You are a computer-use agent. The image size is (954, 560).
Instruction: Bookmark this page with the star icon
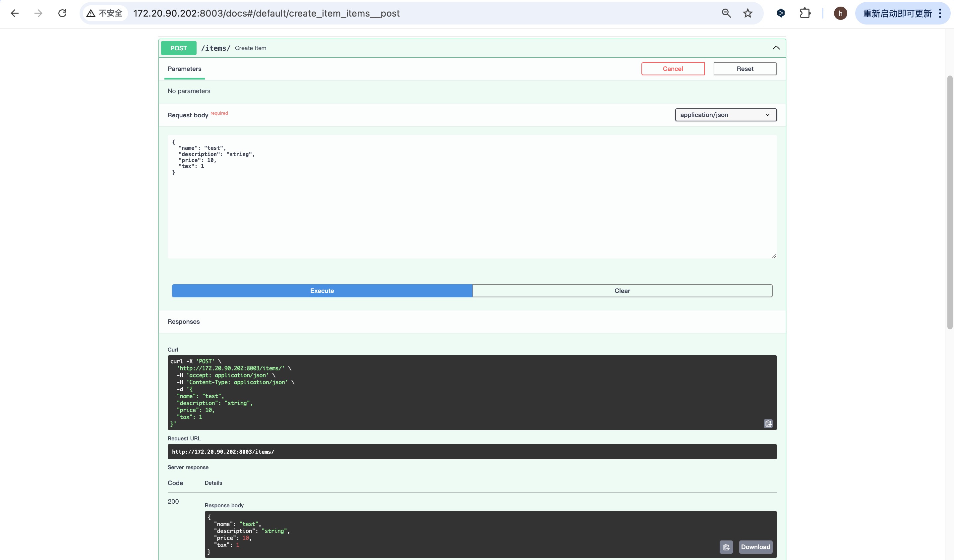click(747, 14)
